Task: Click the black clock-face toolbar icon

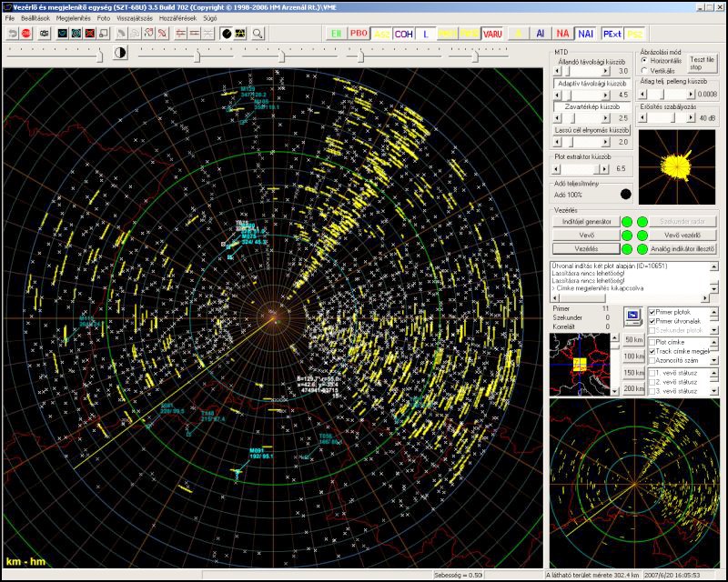Action: pos(227,34)
